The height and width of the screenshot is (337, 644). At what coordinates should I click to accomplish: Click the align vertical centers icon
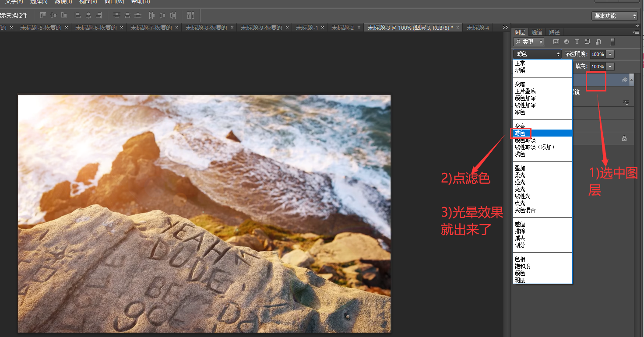click(x=53, y=15)
